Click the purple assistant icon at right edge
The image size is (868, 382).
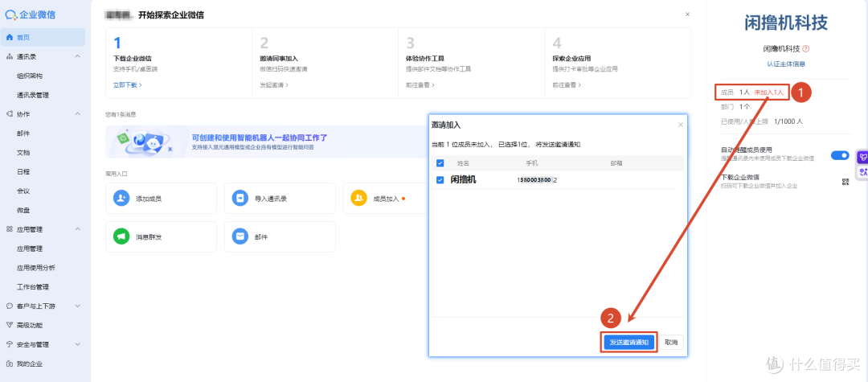pos(862,158)
